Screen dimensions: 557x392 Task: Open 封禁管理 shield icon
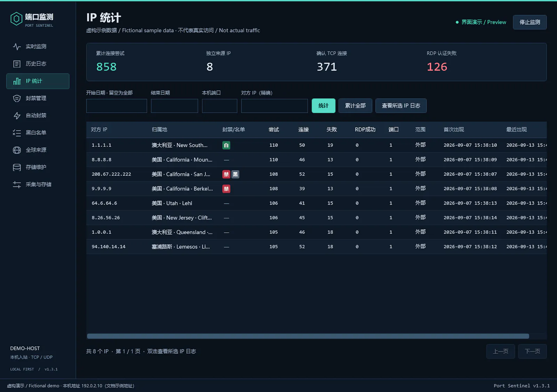tap(17, 98)
